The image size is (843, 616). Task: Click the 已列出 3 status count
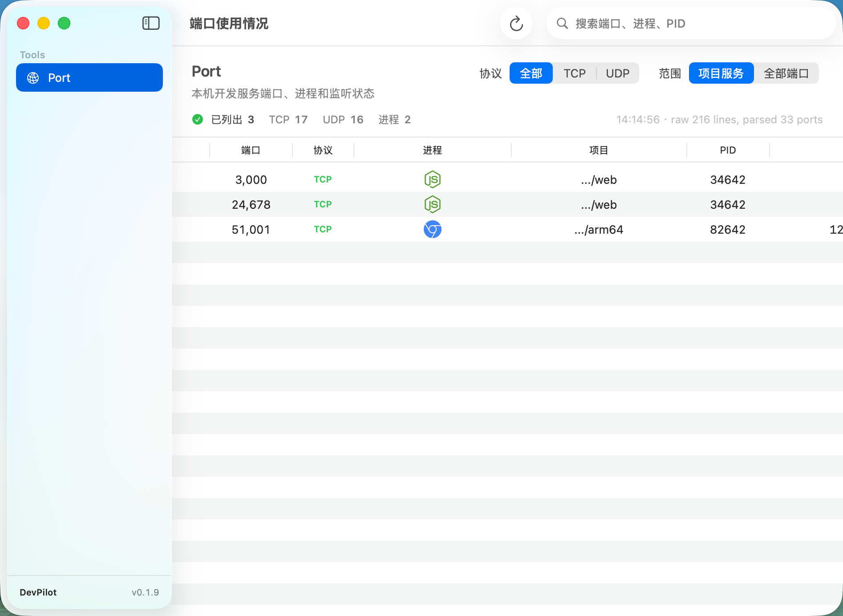pos(232,119)
